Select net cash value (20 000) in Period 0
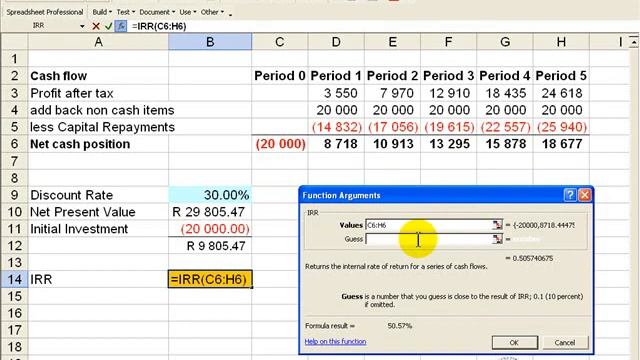 280,144
